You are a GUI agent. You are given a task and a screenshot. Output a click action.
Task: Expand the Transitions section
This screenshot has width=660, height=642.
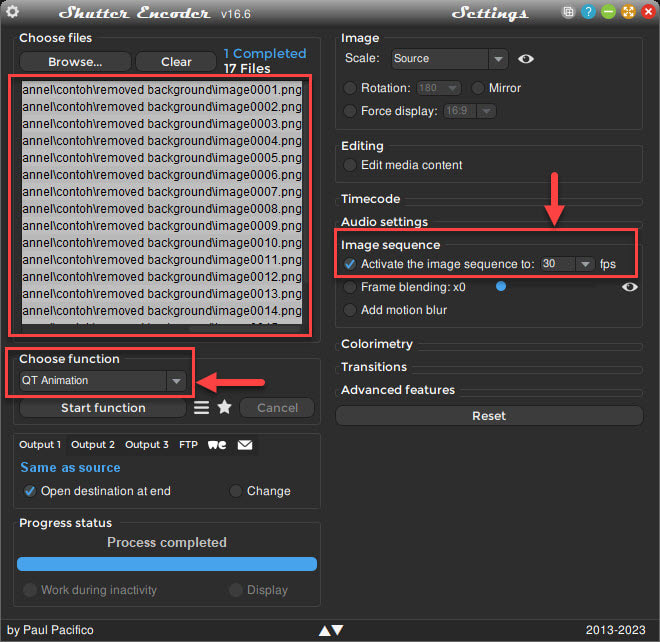[374, 367]
